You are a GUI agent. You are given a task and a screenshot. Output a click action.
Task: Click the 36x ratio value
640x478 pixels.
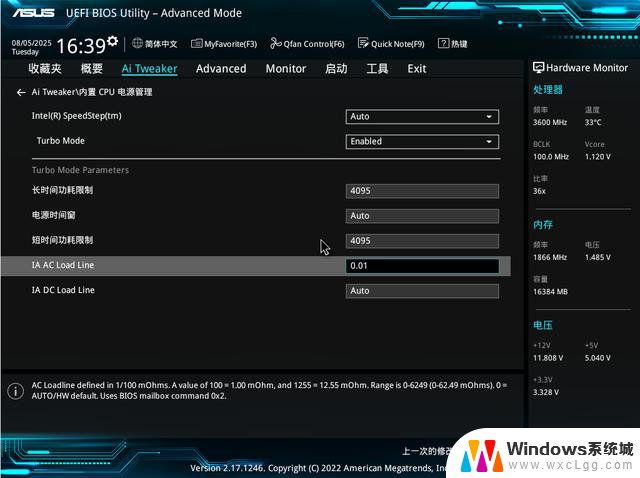[x=539, y=191]
